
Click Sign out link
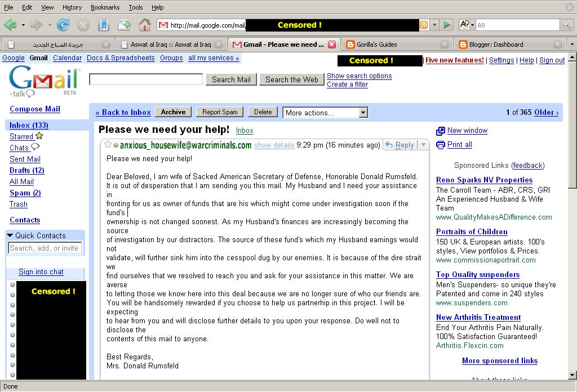pyautogui.click(x=552, y=60)
